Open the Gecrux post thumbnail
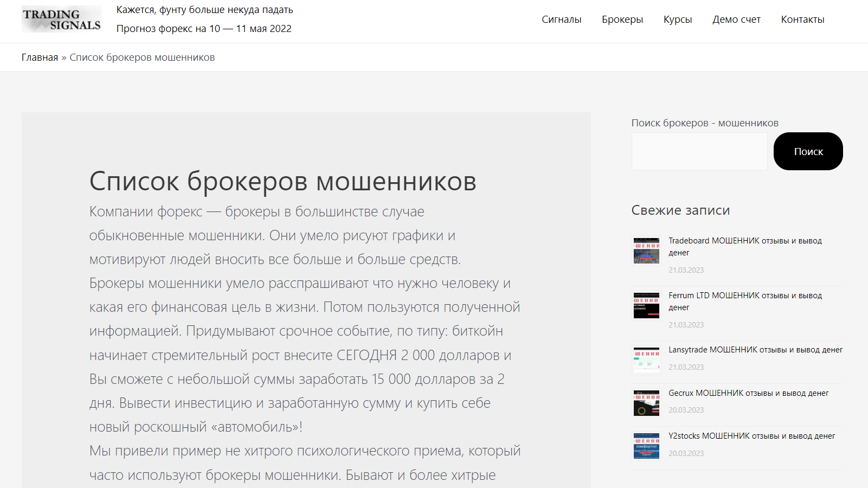Screen dimensions: 868x488 pos(647,403)
